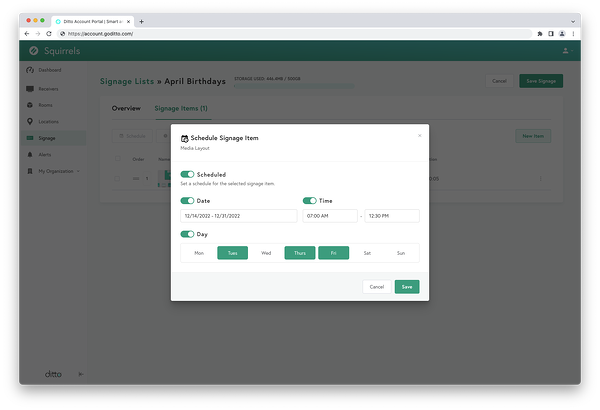This screenshot has height=410, width=600.
Task: Open the 12:30 PM end time picker
Action: [392, 216]
